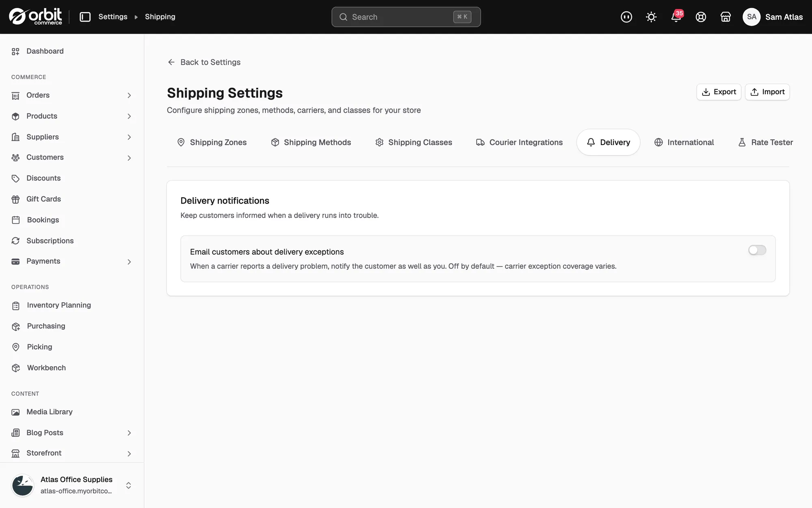812x508 pixels.
Task: Click the pause status icon in header
Action: 626,17
